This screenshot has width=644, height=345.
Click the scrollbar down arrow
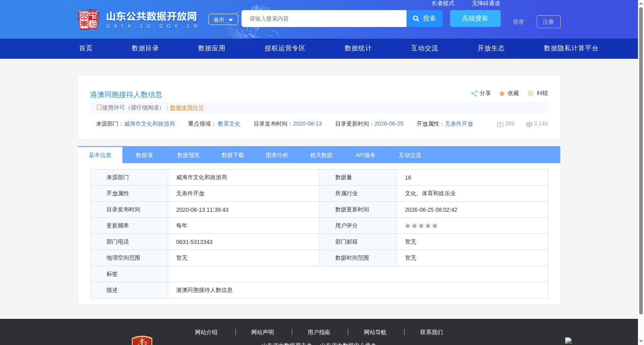point(641,341)
